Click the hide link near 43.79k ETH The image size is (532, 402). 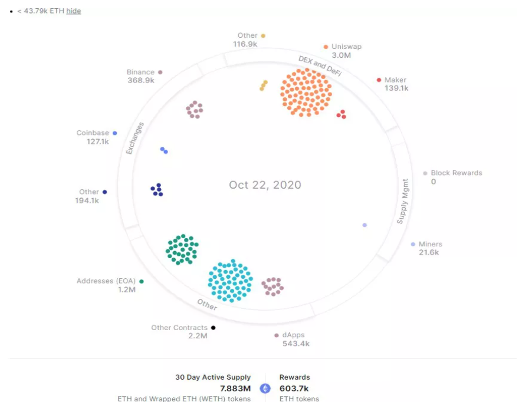73,11
